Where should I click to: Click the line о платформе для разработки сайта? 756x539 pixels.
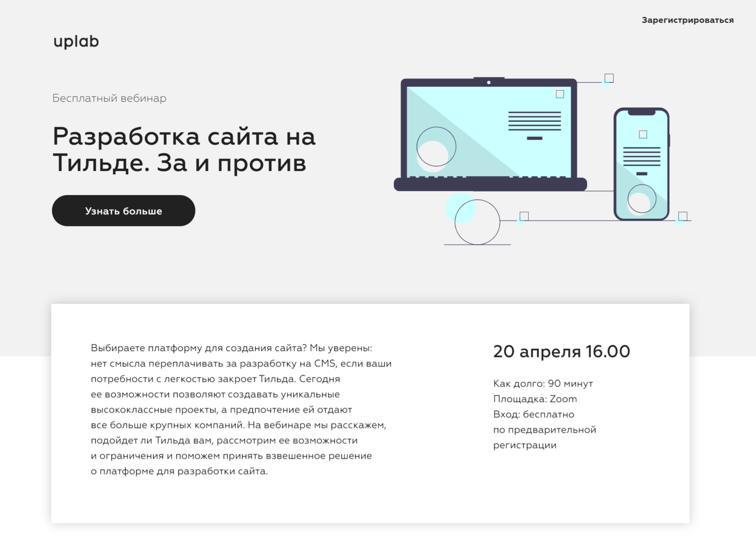pyautogui.click(x=179, y=471)
